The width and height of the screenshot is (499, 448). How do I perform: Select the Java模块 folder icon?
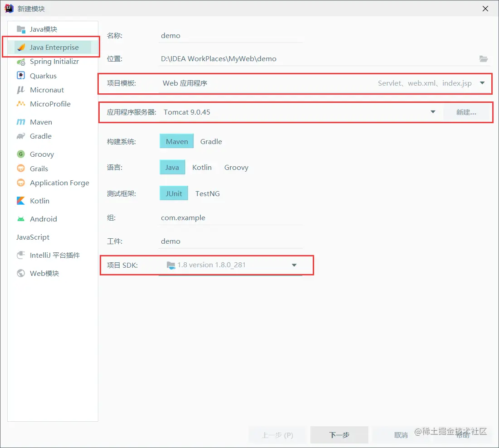21,29
